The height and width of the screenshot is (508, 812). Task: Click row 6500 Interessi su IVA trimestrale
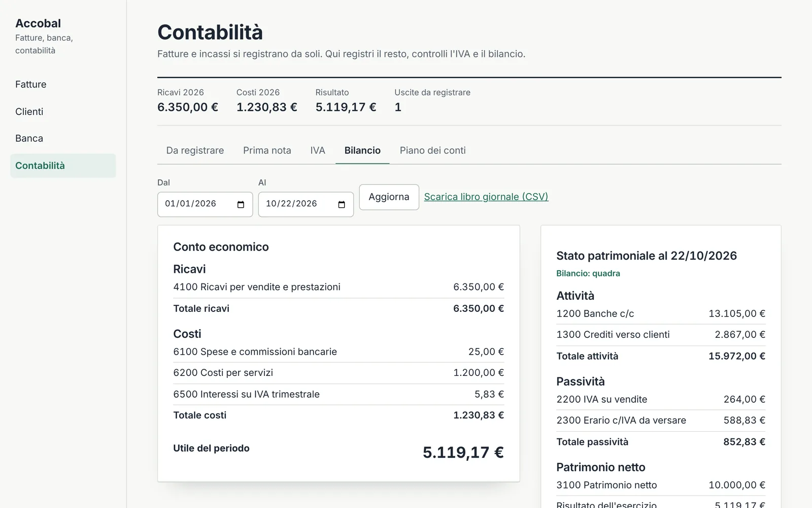pos(339,394)
